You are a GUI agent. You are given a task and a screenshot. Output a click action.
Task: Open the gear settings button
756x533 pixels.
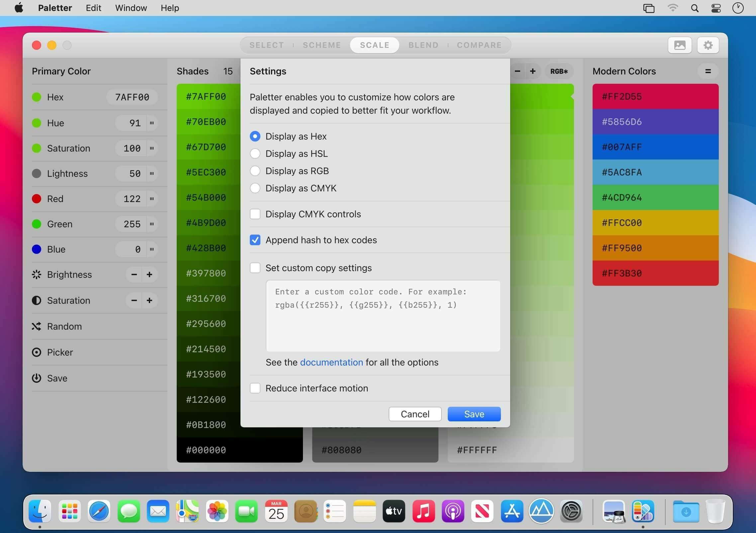click(x=708, y=45)
